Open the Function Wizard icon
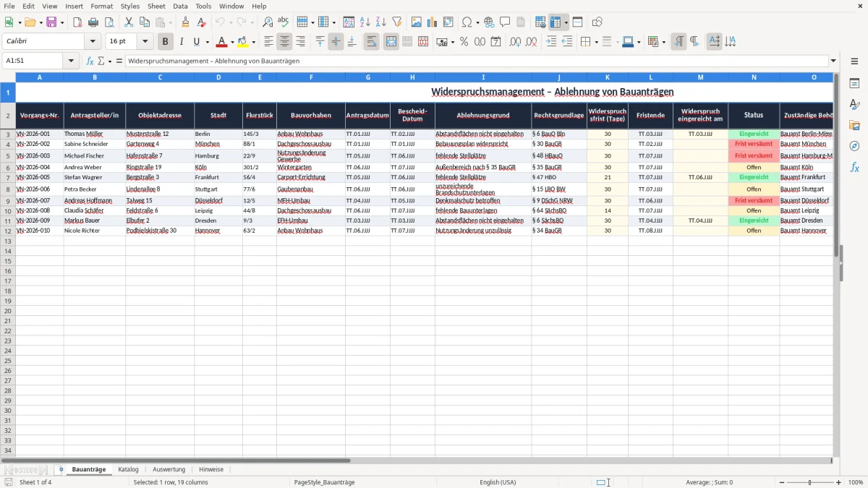868x488 pixels. pos(90,61)
